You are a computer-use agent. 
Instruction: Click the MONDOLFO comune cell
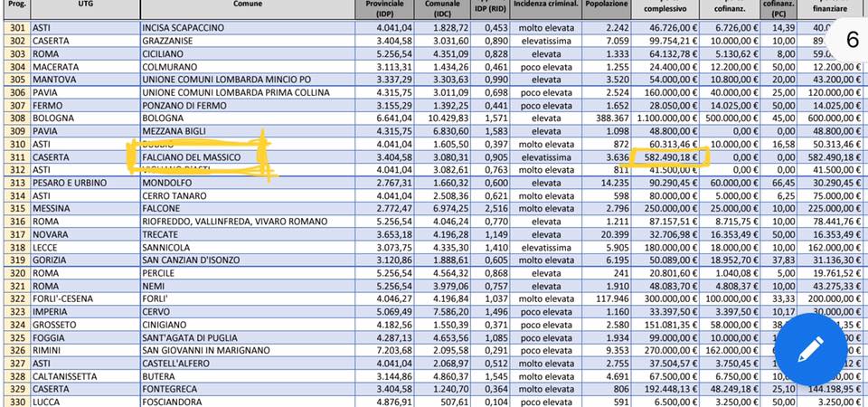248,183
